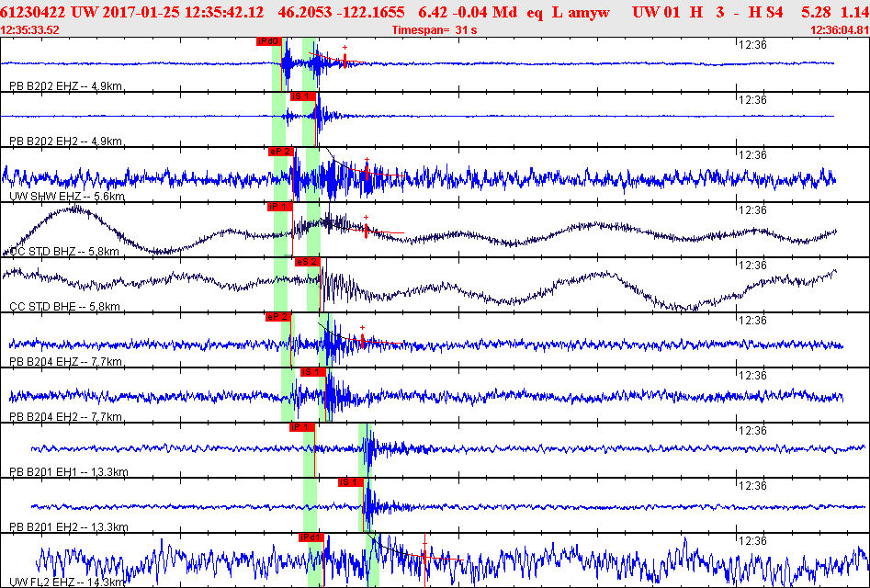Screen dimensions: 870x588
Task: Select the iP 1 pick flag on STD BHZ
Action: [279, 207]
